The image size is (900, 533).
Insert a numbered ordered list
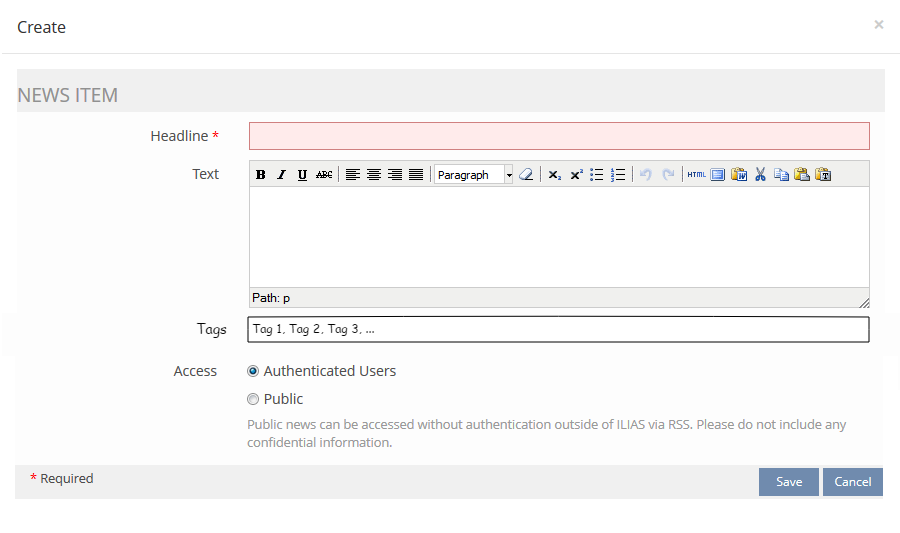click(618, 175)
